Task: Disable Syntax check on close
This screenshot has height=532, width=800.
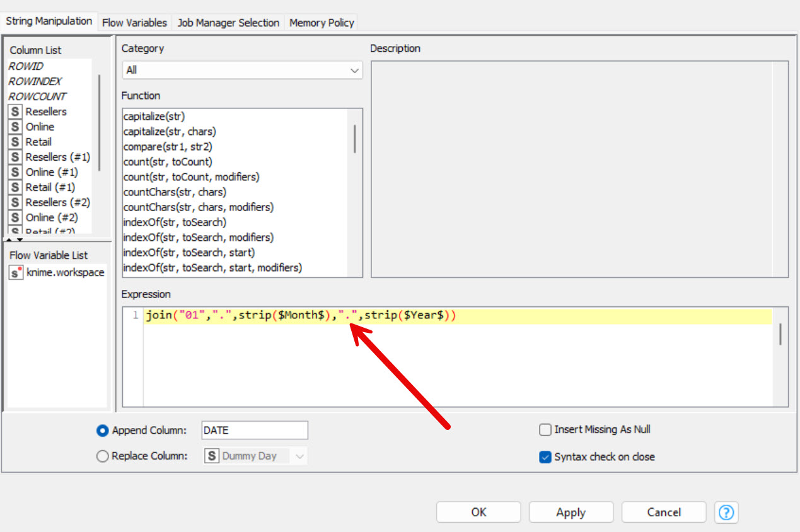Action: coord(545,457)
